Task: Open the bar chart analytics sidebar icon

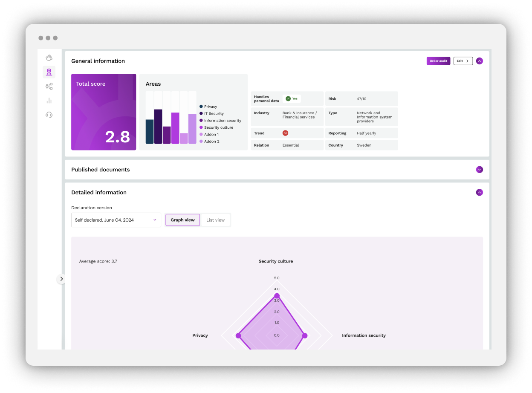Action: click(49, 101)
